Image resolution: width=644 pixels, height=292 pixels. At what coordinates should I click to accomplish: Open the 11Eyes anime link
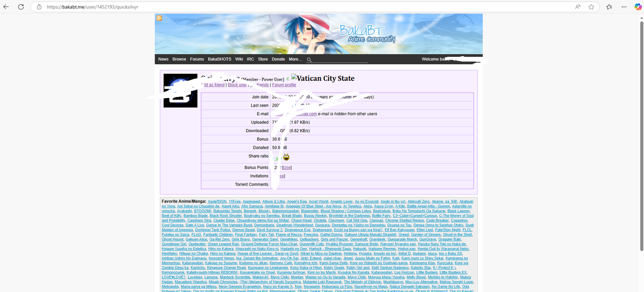coord(234,202)
